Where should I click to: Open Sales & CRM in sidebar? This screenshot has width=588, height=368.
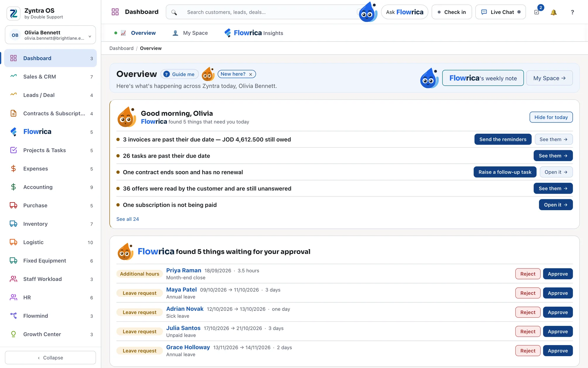tap(51, 77)
